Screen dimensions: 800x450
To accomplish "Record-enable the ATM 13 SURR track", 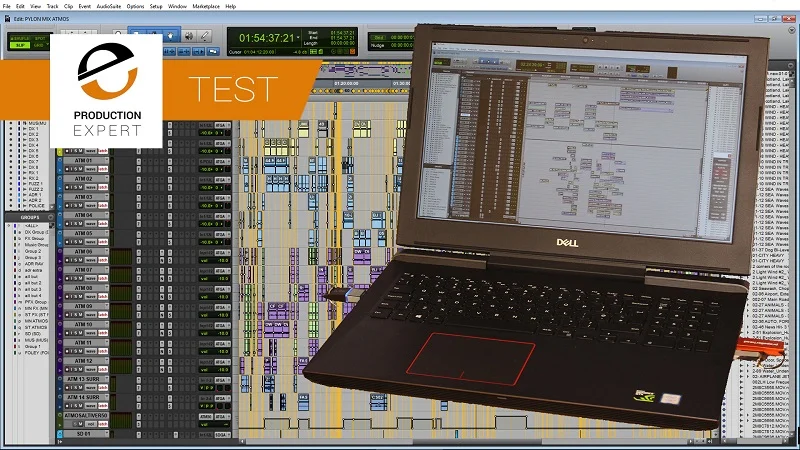I will point(68,387).
